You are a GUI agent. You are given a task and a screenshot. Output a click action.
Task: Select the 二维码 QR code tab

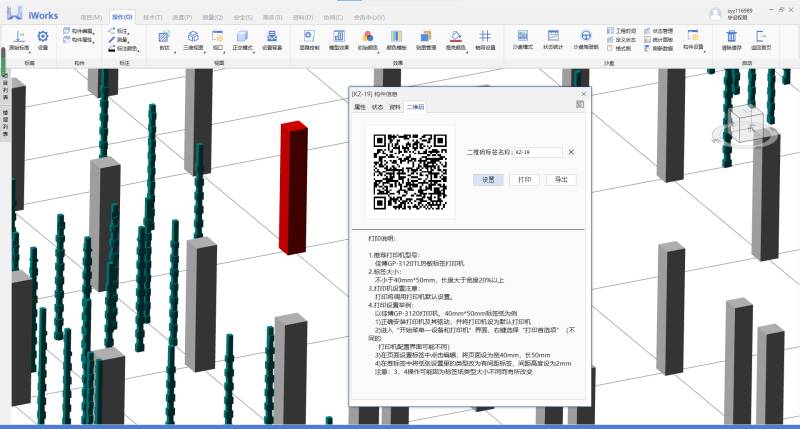[x=415, y=107]
